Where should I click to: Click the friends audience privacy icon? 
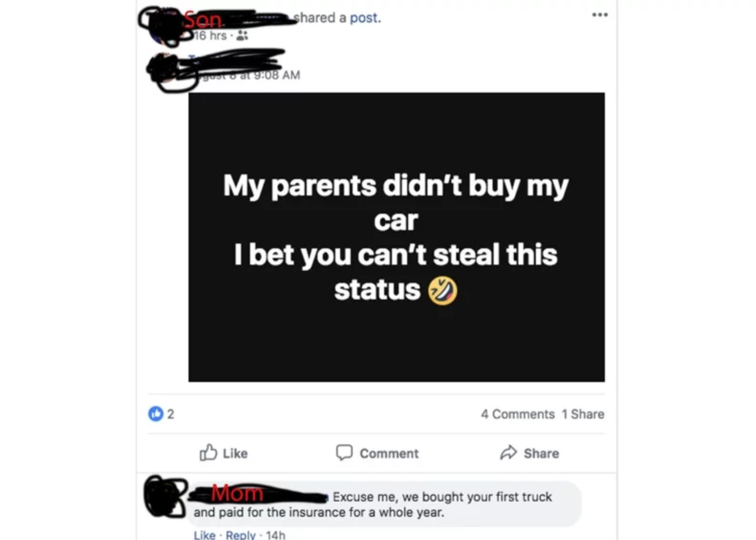(242, 36)
